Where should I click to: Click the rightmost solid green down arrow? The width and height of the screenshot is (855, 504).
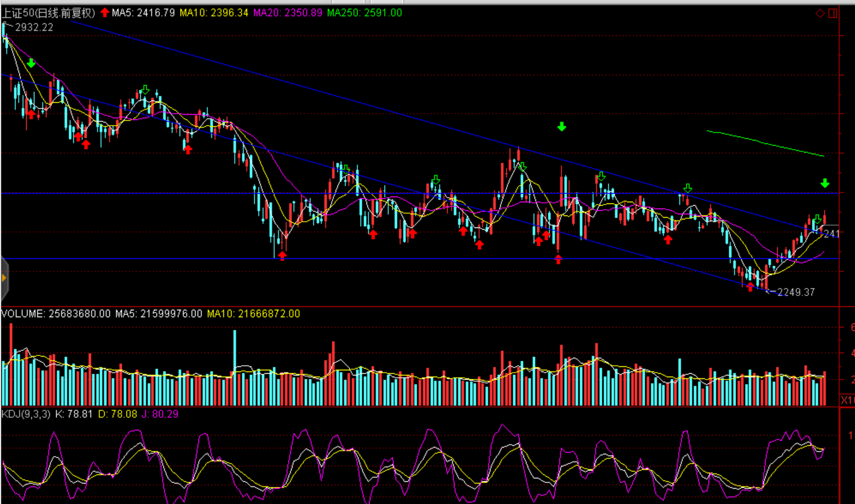click(825, 183)
